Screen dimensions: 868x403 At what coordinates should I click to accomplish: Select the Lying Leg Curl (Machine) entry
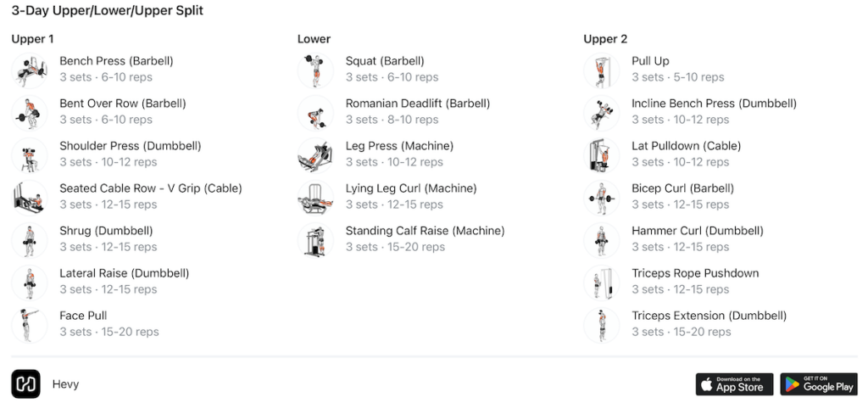pyautogui.click(x=410, y=188)
